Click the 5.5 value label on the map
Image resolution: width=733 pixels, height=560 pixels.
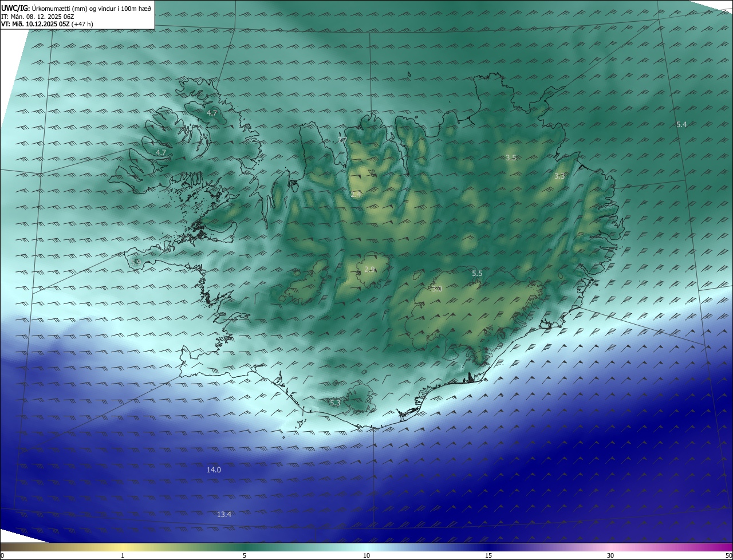point(477,274)
